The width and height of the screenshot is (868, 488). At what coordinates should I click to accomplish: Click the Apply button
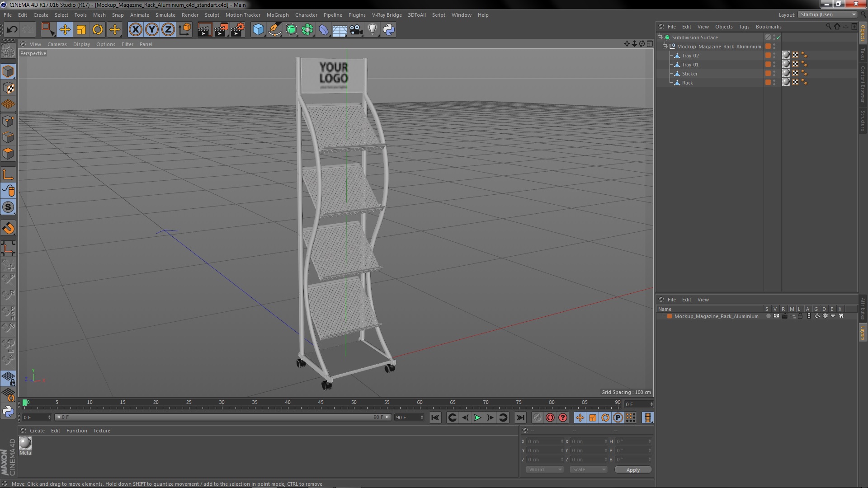633,470
